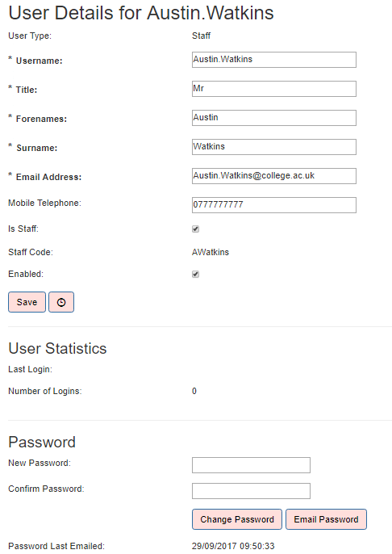
Task: Click the Staff user type value
Action: pyautogui.click(x=201, y=36)
